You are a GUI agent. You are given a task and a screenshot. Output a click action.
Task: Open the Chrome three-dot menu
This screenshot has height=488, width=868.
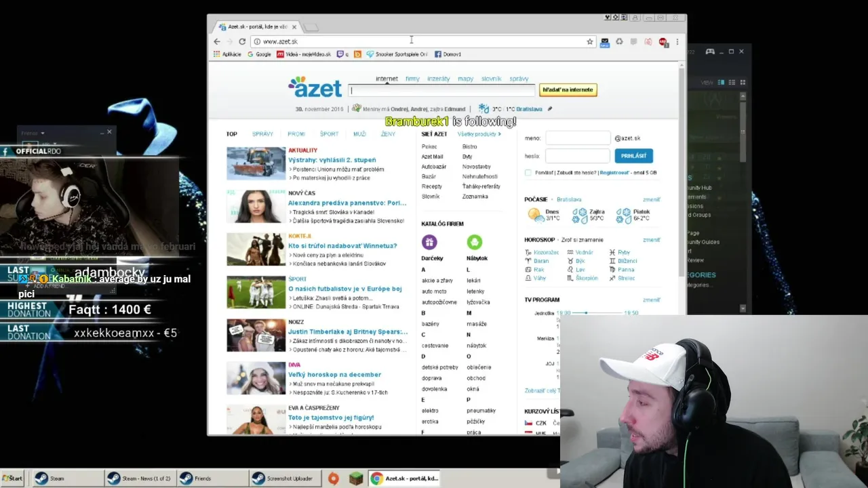click(677, 41)
